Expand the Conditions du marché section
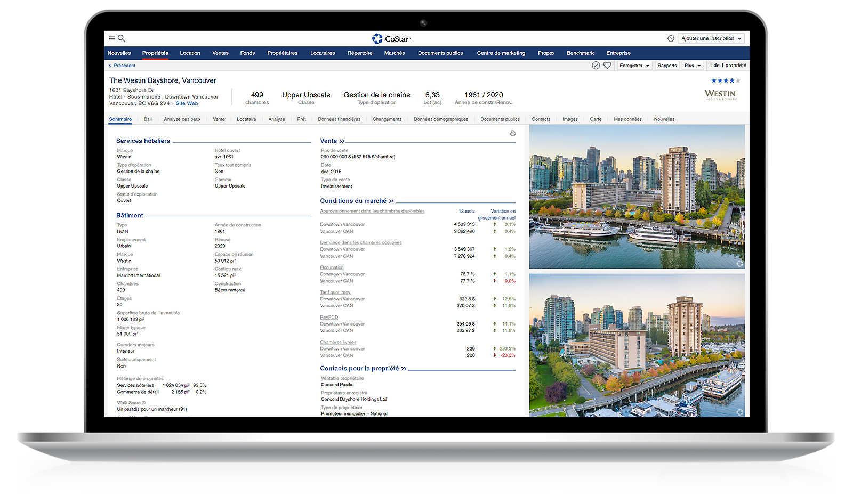The height and width of the screenshot is (504, 853). pos(357,201)
